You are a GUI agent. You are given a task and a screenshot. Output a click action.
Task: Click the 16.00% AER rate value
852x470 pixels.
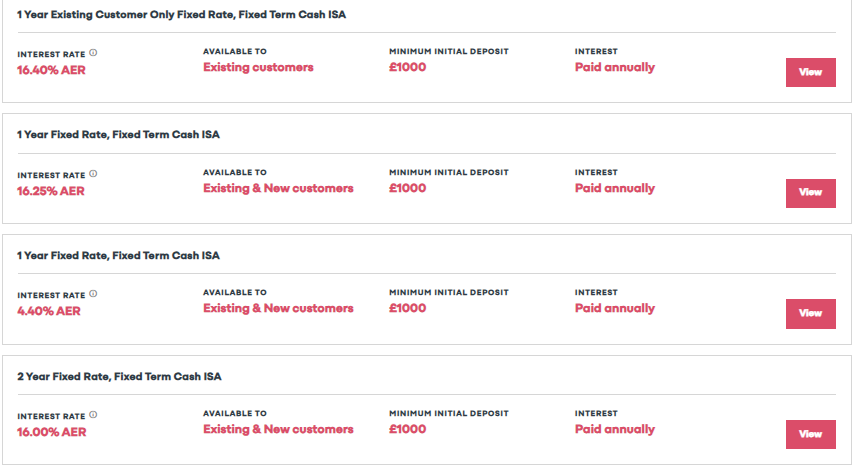(x=51, y=433)
